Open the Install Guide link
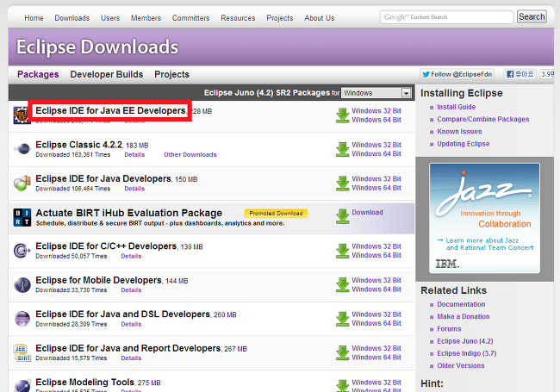Image resolution: width=560 pixels, height=392 pixels. click(457, 107)
